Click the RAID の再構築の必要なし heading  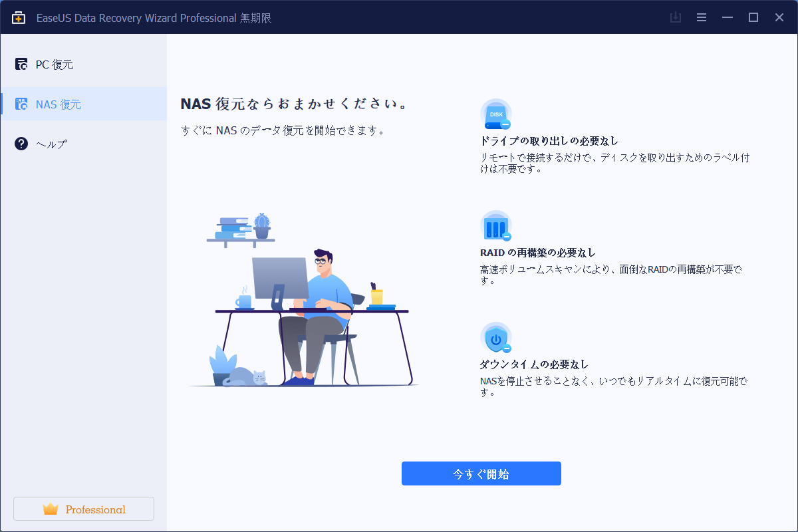tap(537, 253)
